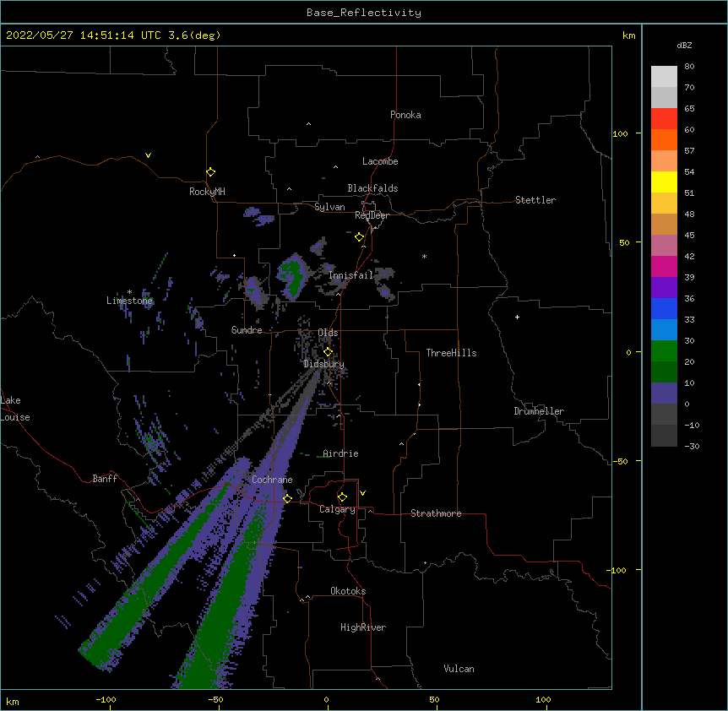The image size is (728, 711).
Task: Click the yellow V marker northwest of RockyMH
Action: 148,155
